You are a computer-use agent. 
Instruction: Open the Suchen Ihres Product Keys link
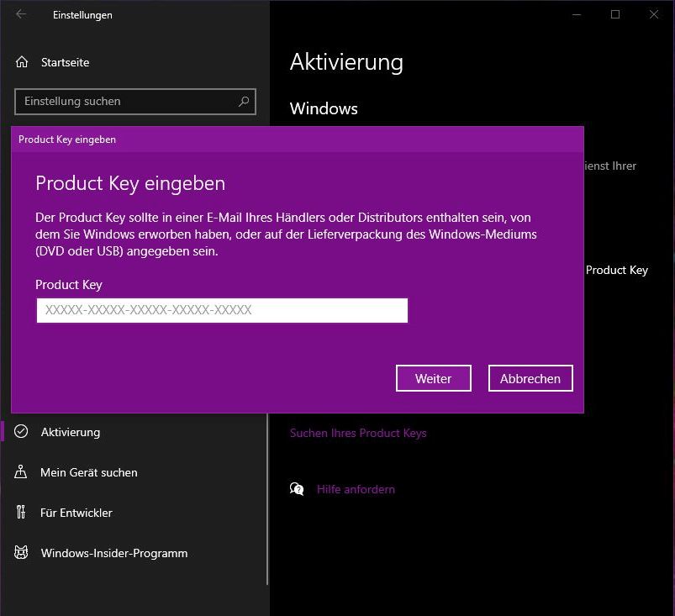pos(358,433)
